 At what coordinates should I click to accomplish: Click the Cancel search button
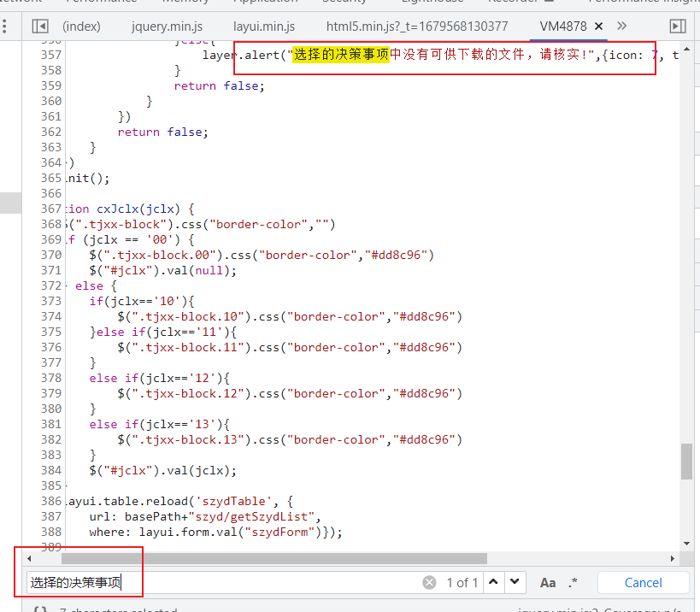643,583
